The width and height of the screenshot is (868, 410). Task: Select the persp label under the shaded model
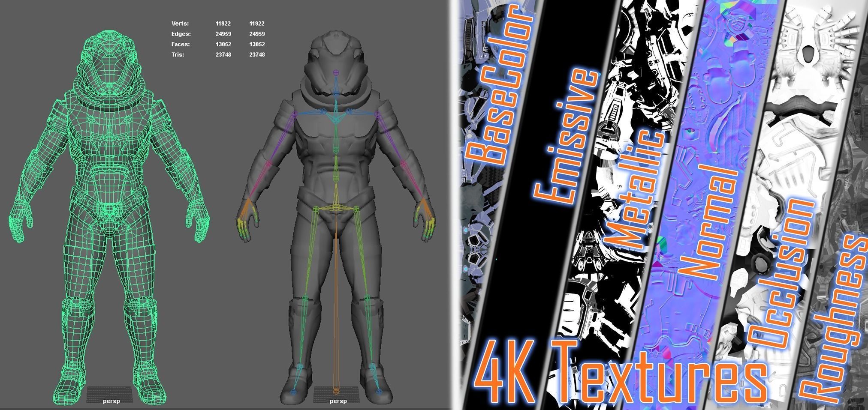pos(338,401)
